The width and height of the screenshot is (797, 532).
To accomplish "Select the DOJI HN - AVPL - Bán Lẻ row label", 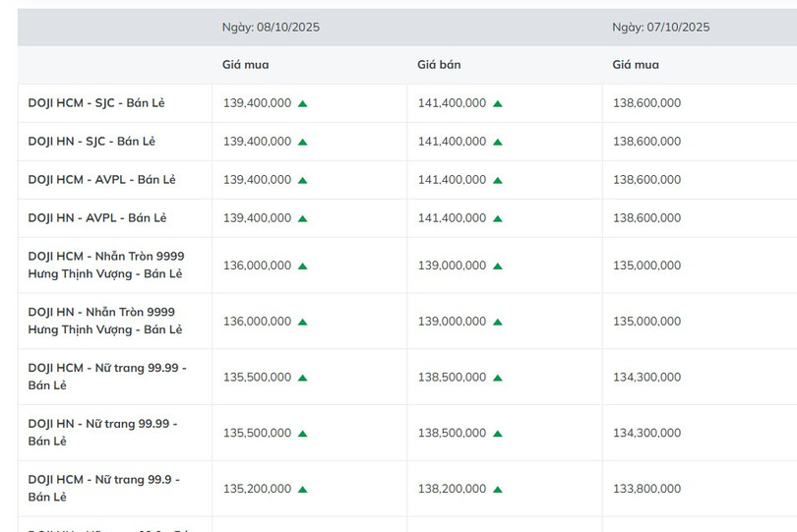I will (x=96, y=218).
